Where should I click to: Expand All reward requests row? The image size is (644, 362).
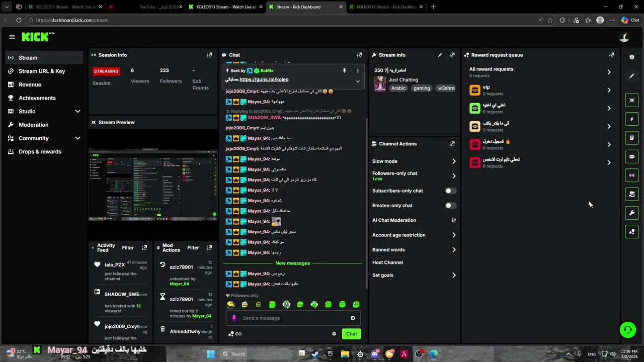point(540,72)
